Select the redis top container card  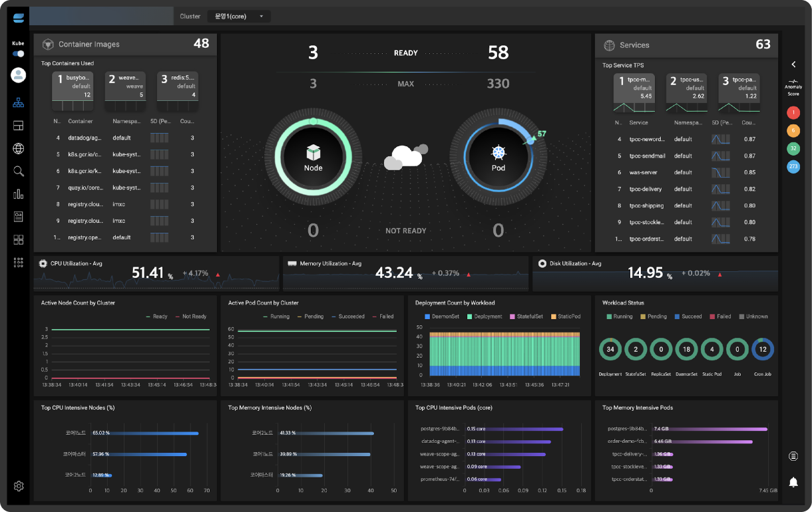[x=178, y=92]
